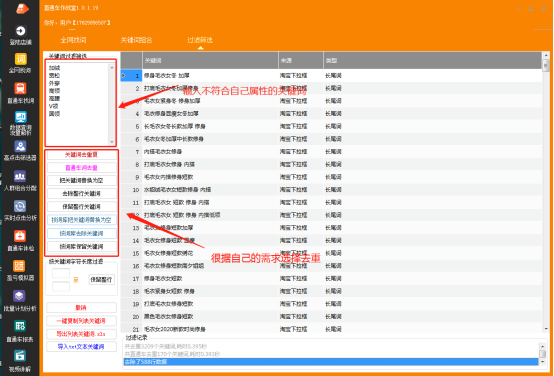Image resolution: width=554 pixels, height=376 pixels.
Task: Select row 1 header in keyword table
Action: point(131,76)
